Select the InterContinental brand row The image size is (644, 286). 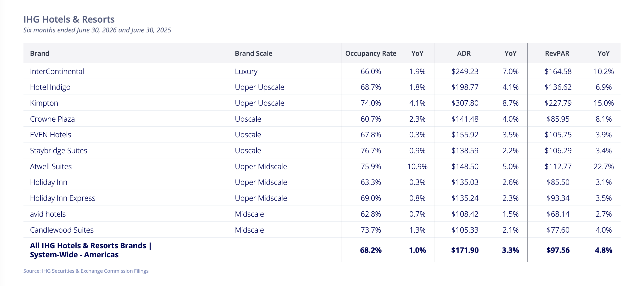coord(322,71)
